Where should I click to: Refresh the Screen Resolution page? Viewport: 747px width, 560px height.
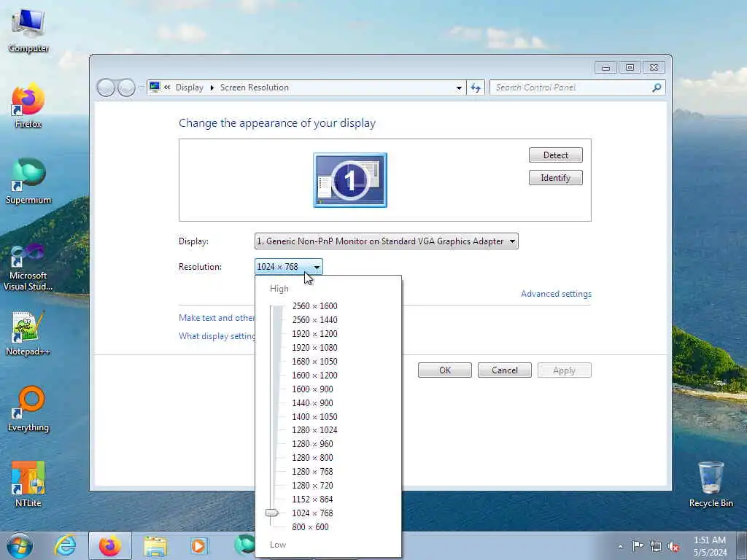476,87
